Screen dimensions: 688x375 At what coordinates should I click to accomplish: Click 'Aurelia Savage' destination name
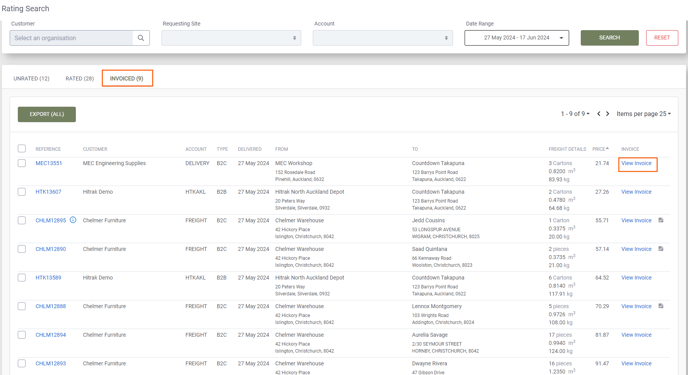(x=430, y=335)
